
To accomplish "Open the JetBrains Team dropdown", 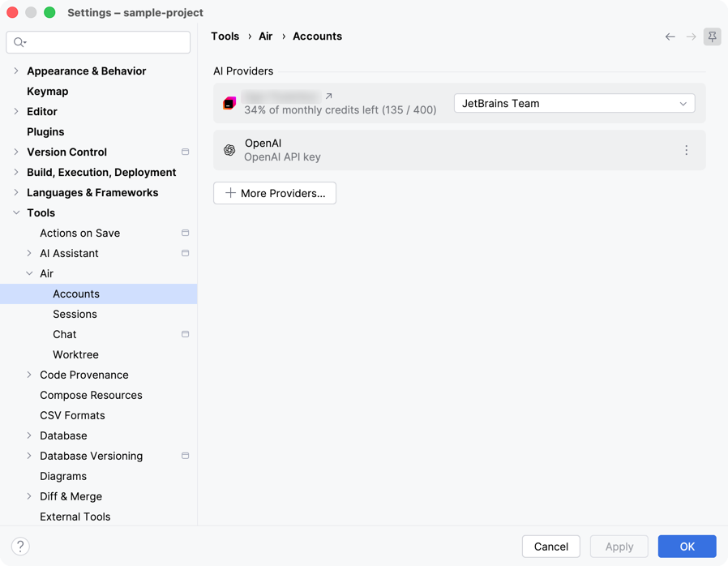I will click(x=574, y=103).
